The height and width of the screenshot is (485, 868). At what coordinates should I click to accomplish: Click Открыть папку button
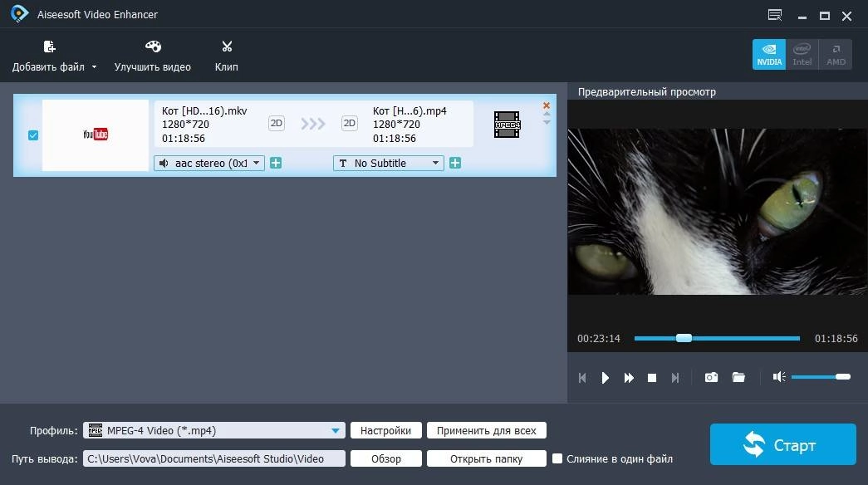(487, 458)
